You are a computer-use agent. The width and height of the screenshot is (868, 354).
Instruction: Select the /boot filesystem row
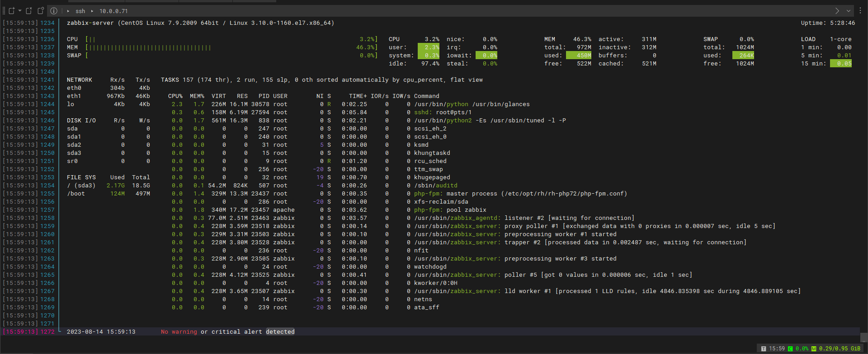point(108,194)
